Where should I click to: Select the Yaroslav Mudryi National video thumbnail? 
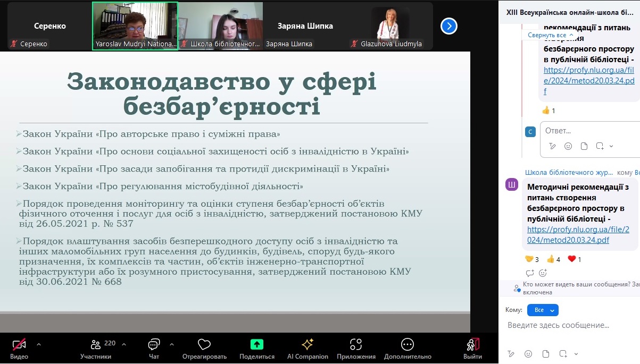point(135,26)
